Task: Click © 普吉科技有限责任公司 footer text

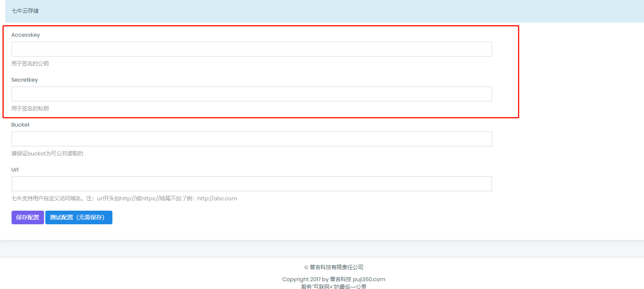Action: [x=334, y=268]
